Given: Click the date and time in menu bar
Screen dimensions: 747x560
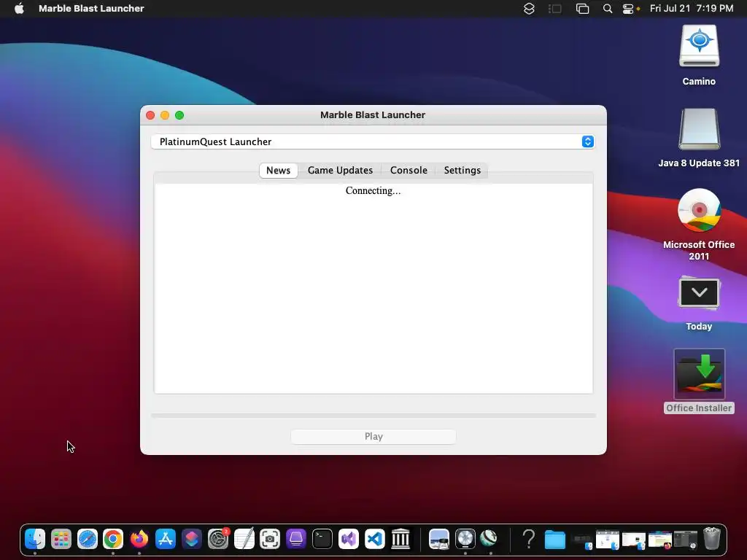Looking at the screenshot, I should click(692, 8).
